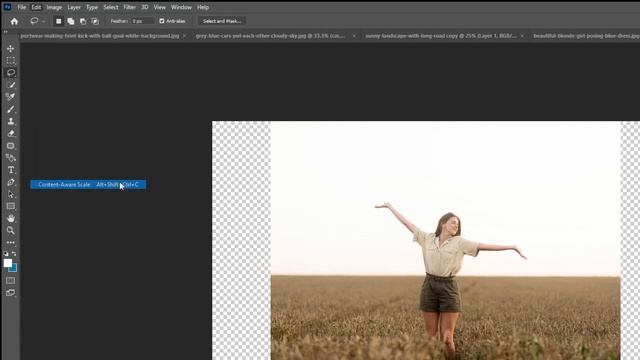The image size is (640, 360).
Task: Open the Layer menu
Action: coord(74,7)
